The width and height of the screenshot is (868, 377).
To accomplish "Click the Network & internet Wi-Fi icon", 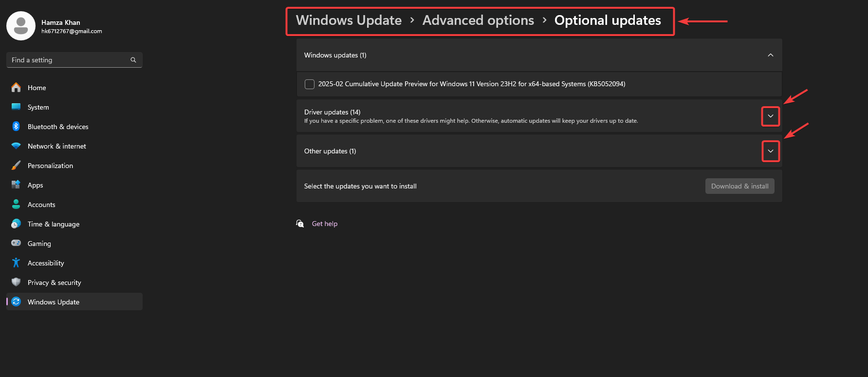I will (x=16, y=146).
